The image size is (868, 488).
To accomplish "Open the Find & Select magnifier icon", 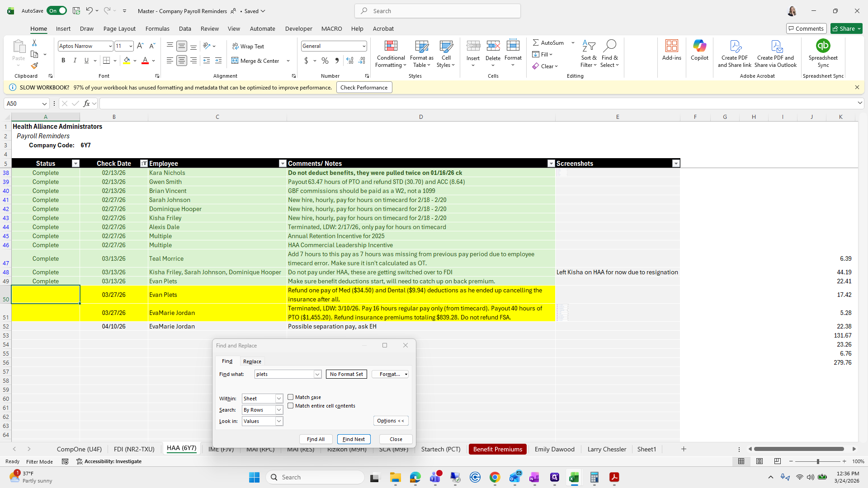I will click(x=609, y=46).
